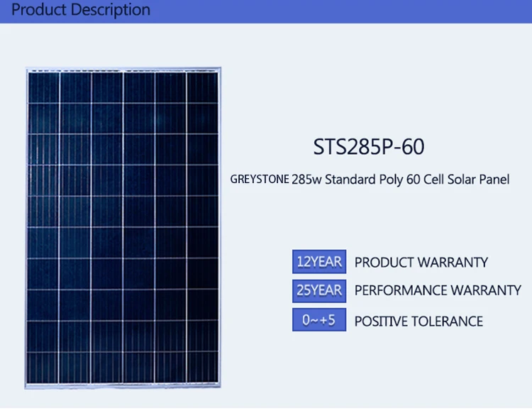Click '285w Standard Poly 60 Cell Solar Panel'

[x=401, y=180]
